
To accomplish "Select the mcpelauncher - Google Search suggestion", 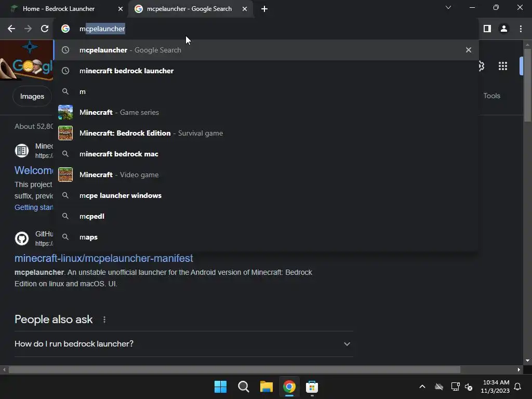I will [265, 50].
